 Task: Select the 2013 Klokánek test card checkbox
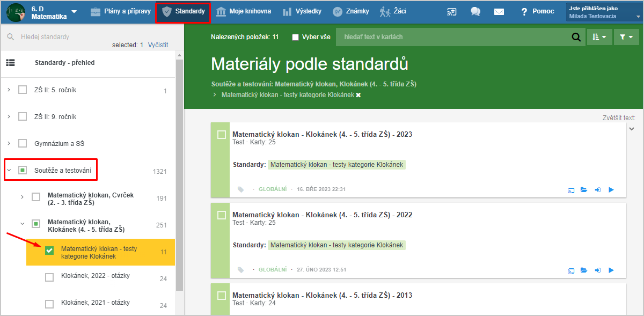(222, 296)
